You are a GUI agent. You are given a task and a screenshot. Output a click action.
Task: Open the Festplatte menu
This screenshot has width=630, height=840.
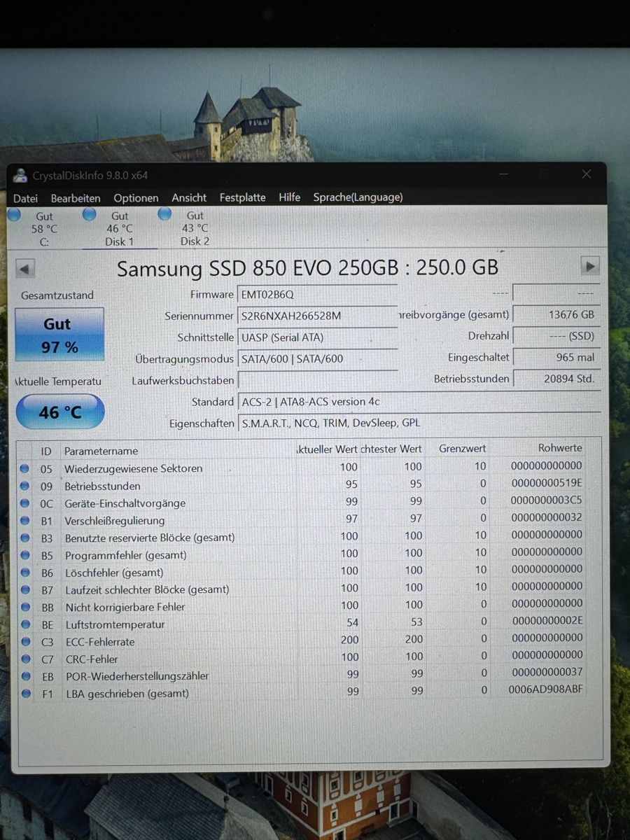[242, 197]
